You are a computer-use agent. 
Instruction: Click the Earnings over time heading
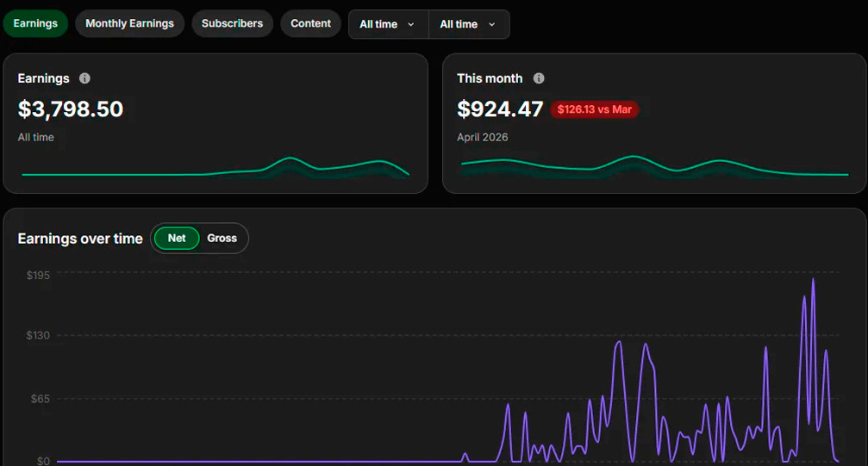[x=80, y=239]
